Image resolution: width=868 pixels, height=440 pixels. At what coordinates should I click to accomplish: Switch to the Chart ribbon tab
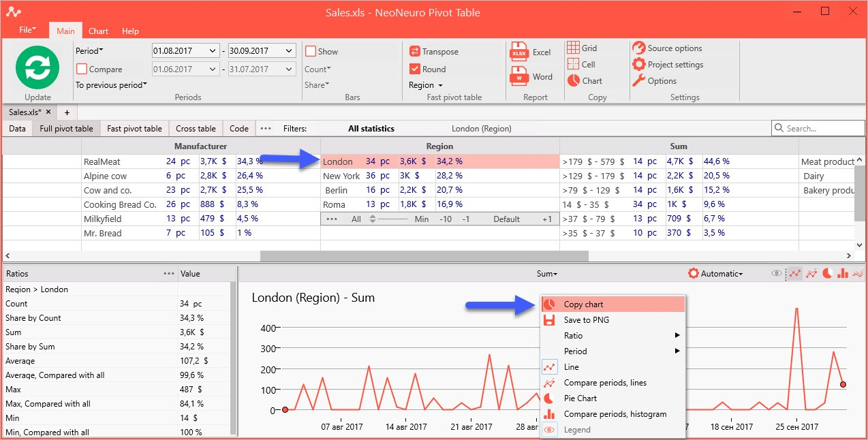tap(98, 31)
